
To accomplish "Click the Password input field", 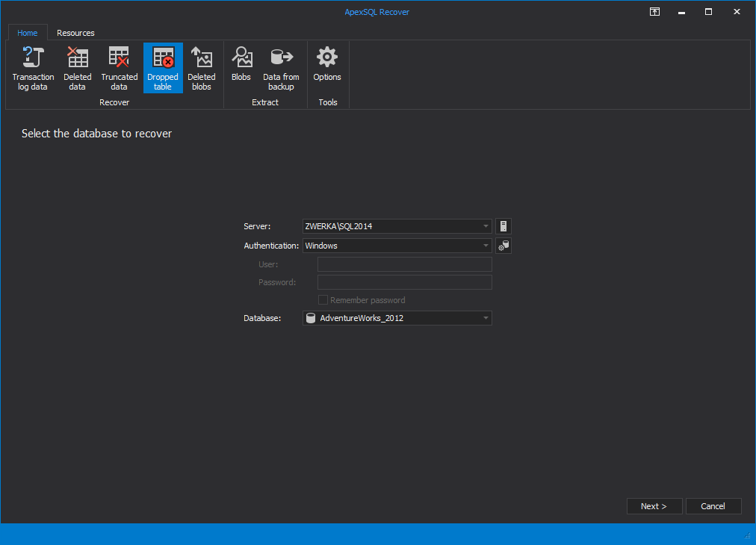I will tap(404, 282).
